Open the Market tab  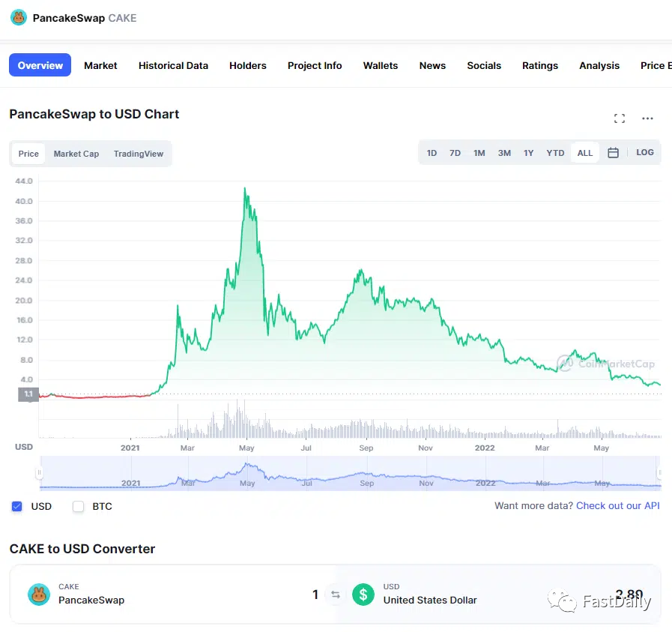100,66
